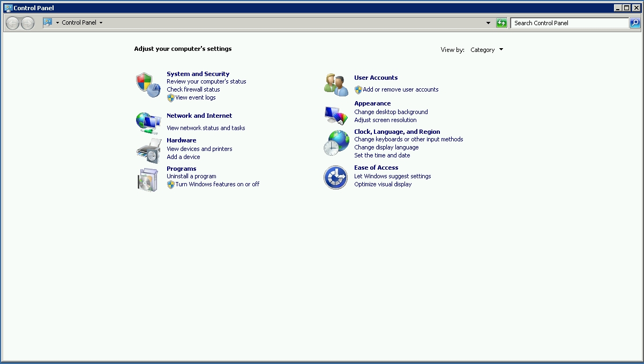Viewport: 644px width, 364px height.
Task: Open Ease of Access heading link
Action: [376, 168]
